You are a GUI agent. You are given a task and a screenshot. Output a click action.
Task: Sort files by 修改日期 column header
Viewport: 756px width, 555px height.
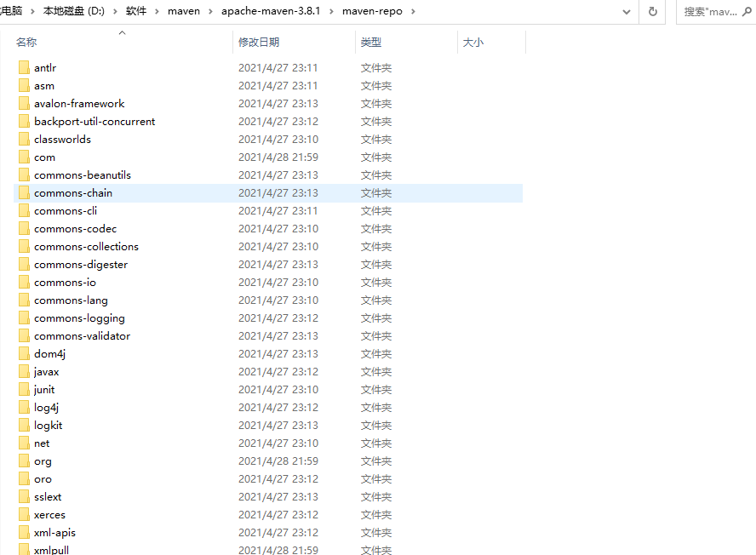click(x=259, y=43)
